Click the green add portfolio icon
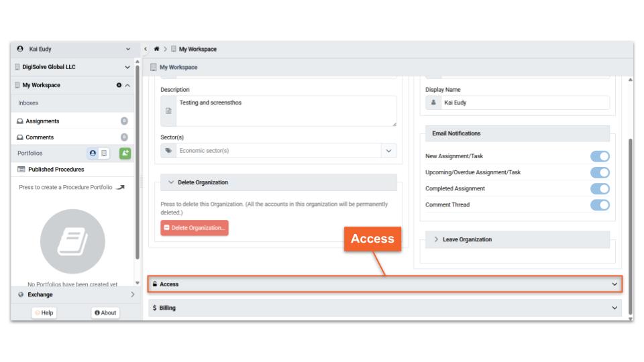This screenshot has width=644, height=362. 125,153
